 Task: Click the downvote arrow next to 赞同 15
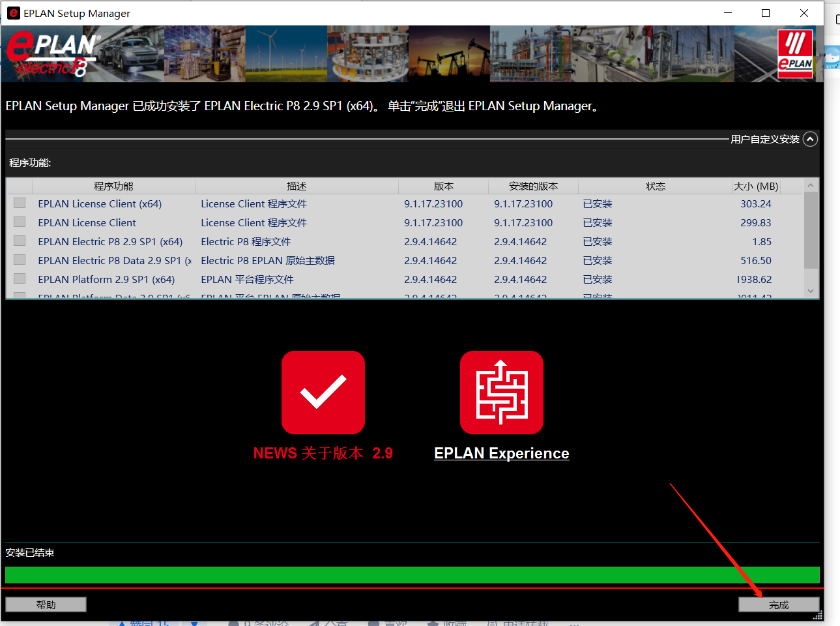click(x=194, y=623)
